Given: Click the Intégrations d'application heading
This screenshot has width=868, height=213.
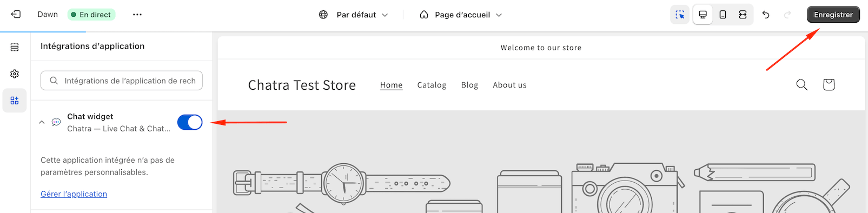Looking at the screenshot, I should point(92,46).
